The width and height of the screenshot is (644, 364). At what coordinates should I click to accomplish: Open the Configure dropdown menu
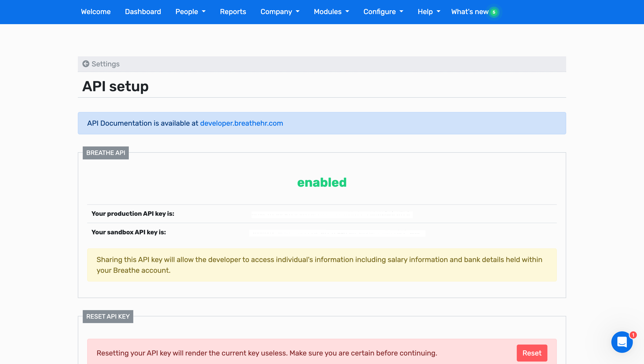pyautogui.click(x=383, y=12)
